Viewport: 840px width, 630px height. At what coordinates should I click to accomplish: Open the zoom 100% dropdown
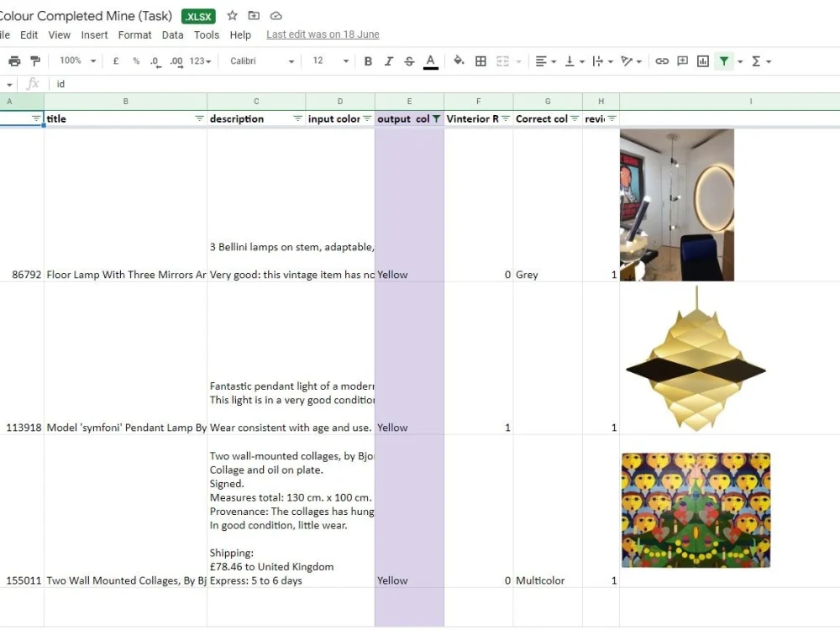(77, 61)
